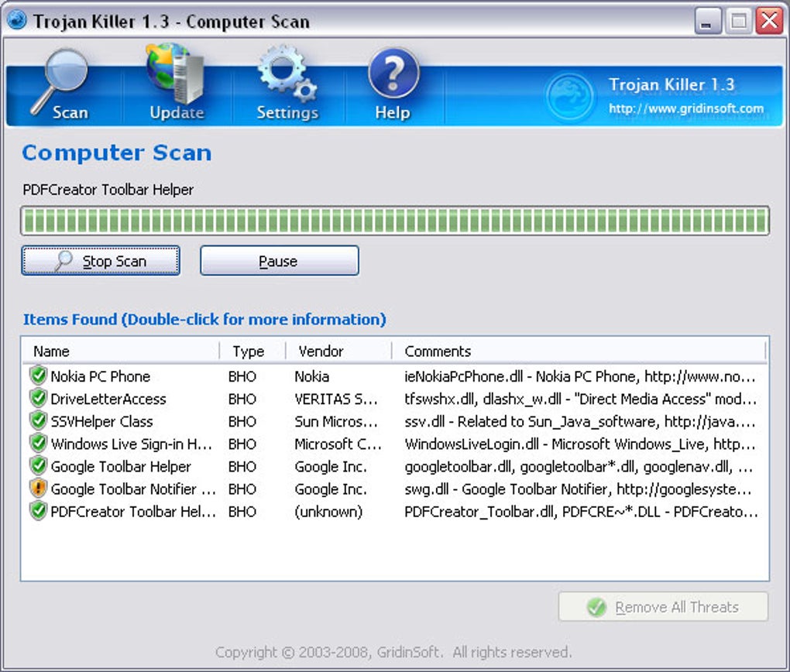The width and height of the screenshot is (790, 672).
Task: Click the Help question mark icon
Action: click(x=393, y=73)
